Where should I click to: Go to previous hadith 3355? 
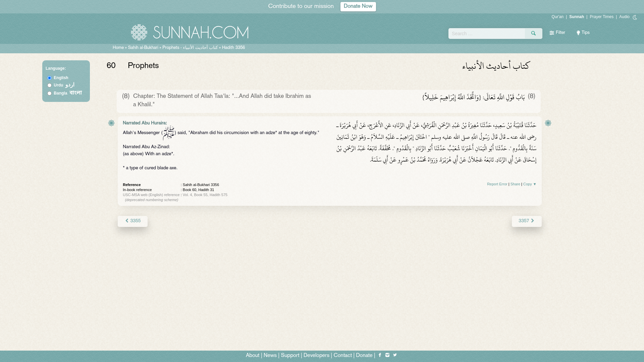tap(132, 221)
